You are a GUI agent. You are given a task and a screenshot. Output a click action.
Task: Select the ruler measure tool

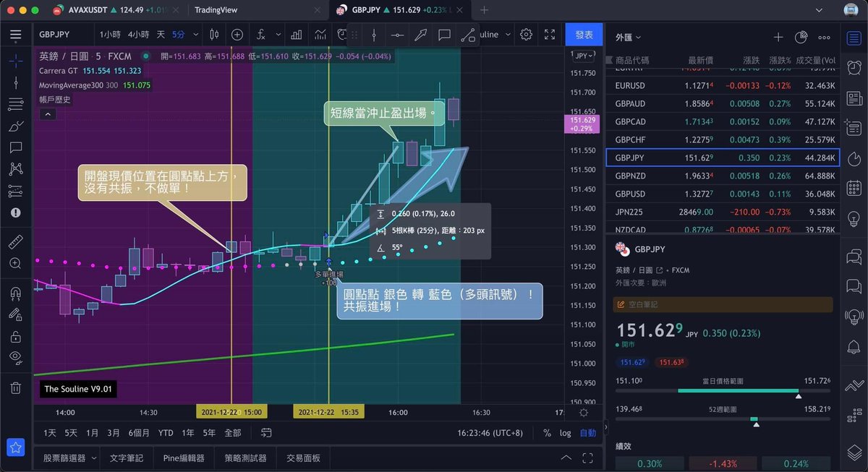click(16, 242)
